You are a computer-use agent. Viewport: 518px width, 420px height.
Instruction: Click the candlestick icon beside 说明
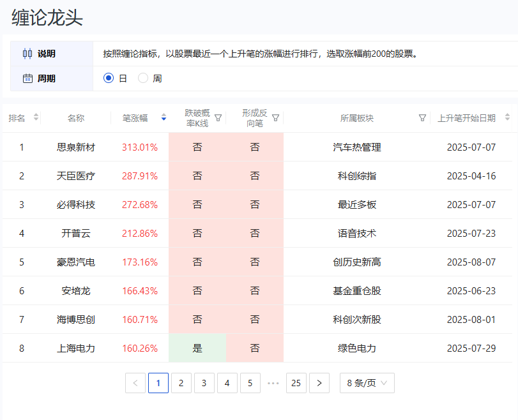point(26,53)
